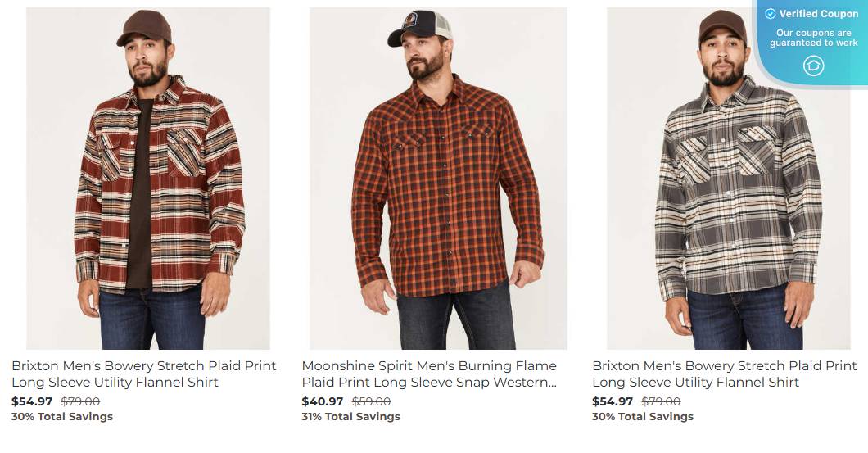Click the 31% Total Savings label
Screen dimensions: 868x453
(351, 416)
